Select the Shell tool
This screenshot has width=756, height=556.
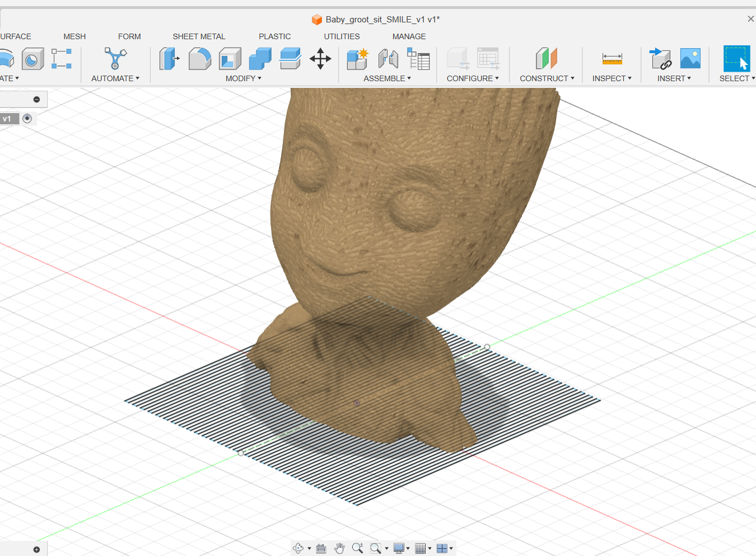click(x=230, y=59)
